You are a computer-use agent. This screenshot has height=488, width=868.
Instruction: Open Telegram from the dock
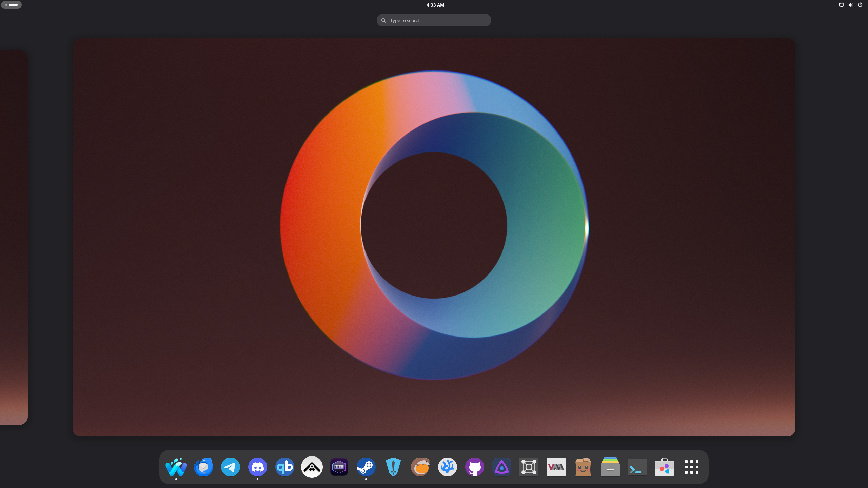pos(230,467)
